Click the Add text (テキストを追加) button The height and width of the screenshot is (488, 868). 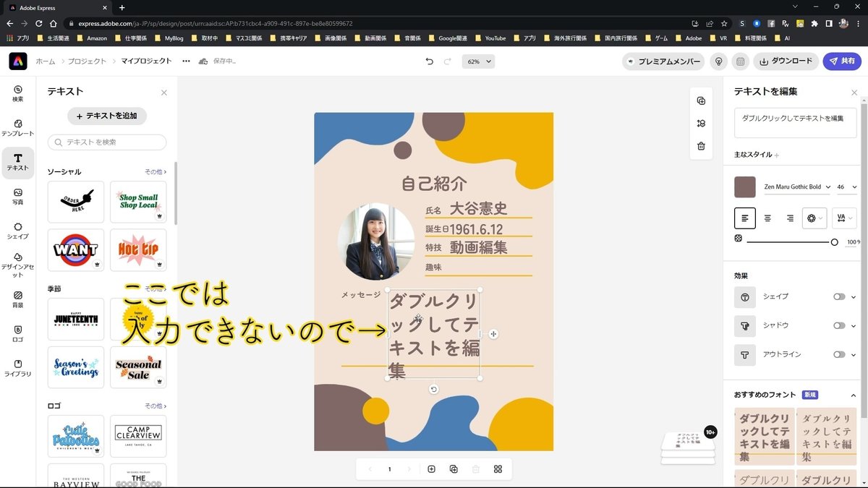107,116
